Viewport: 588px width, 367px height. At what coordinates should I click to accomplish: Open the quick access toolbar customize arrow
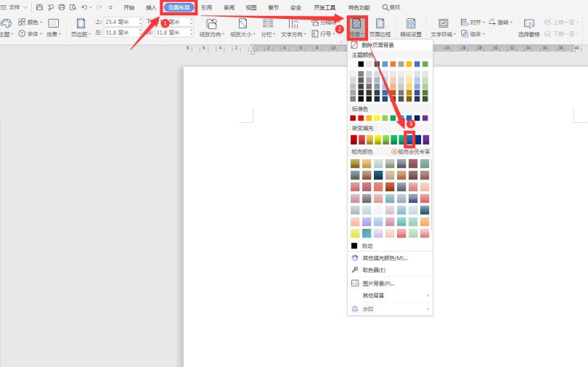[x=110, y=7]
